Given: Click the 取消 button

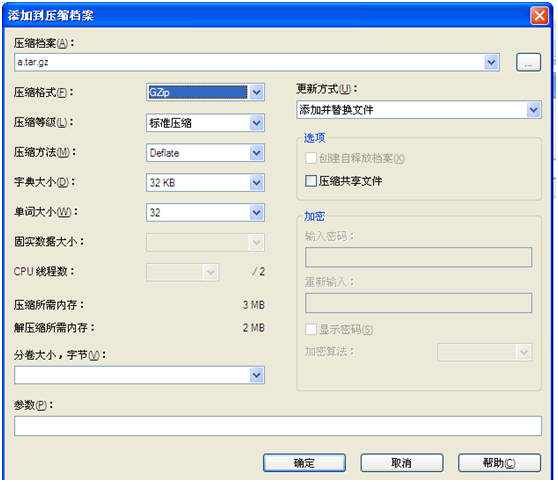Looking at the screenshot, I should point(402,463).
